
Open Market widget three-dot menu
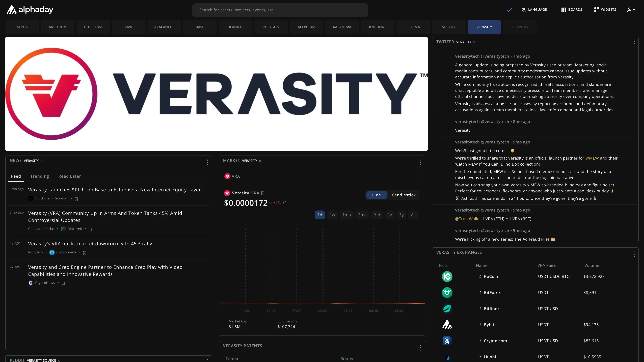point(421,162)
